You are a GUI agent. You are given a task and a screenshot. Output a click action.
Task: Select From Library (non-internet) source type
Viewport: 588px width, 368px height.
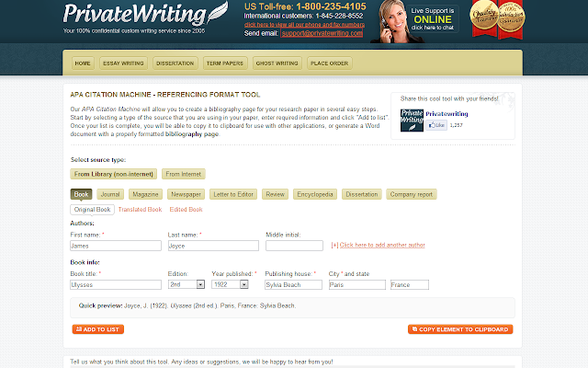[114, 174]
